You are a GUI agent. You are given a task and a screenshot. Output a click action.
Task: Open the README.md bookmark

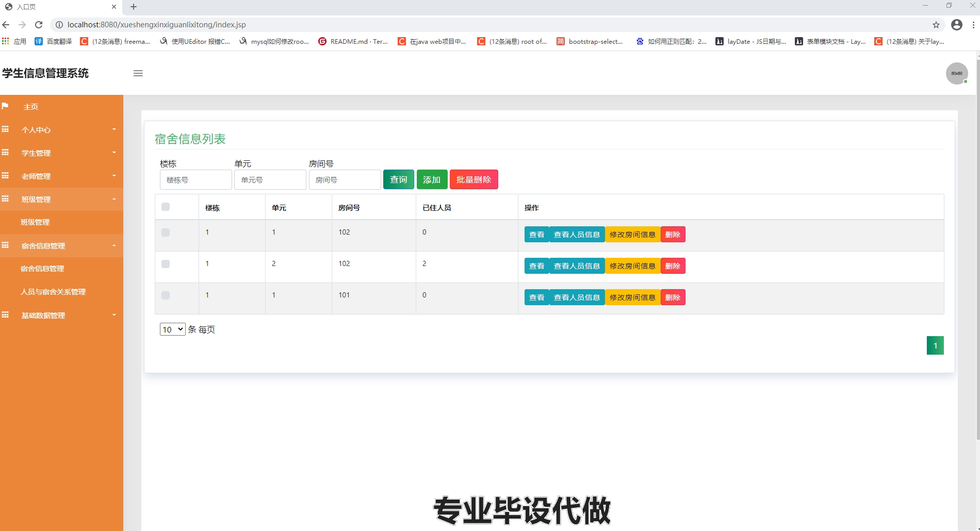[353, 41]
